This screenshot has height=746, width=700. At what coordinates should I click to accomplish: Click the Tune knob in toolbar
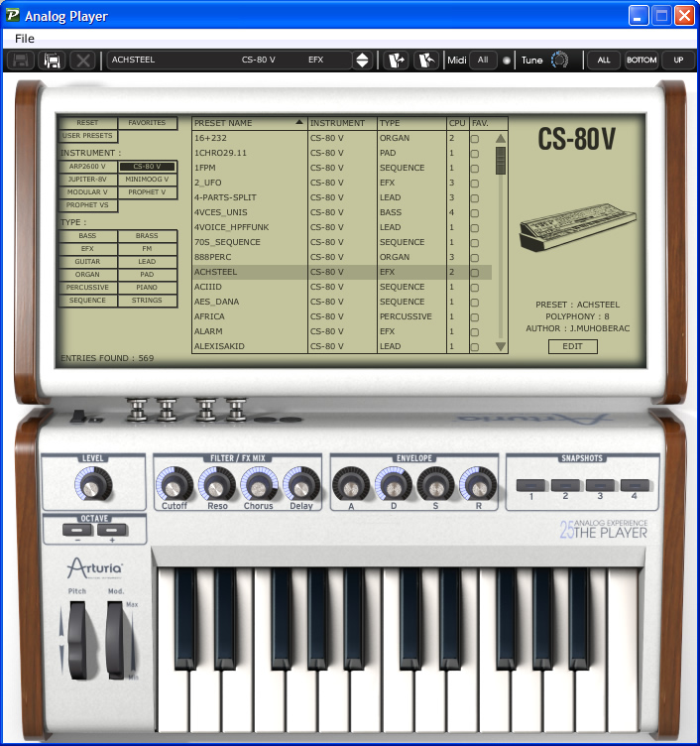click(560, 61)
